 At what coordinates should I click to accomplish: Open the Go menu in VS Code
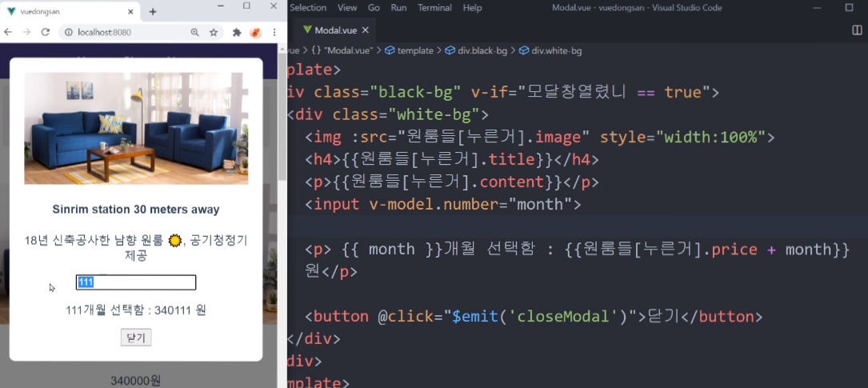pos(374,8)
